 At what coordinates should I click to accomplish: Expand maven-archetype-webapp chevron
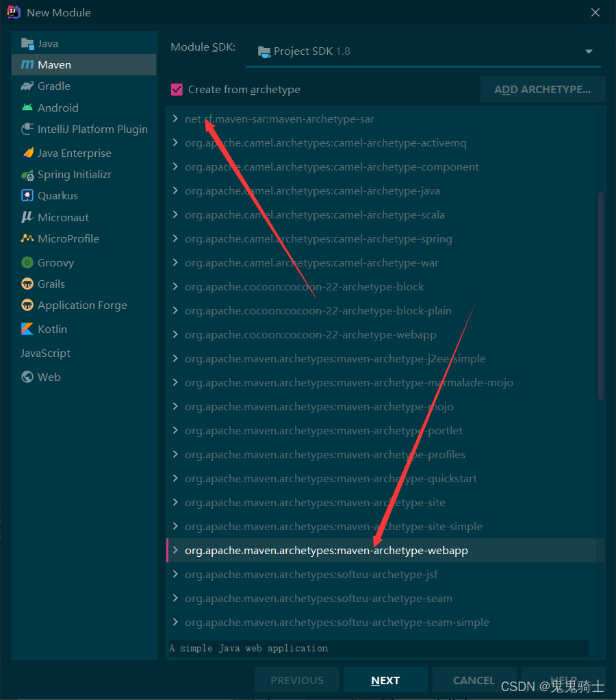point(175,551)
